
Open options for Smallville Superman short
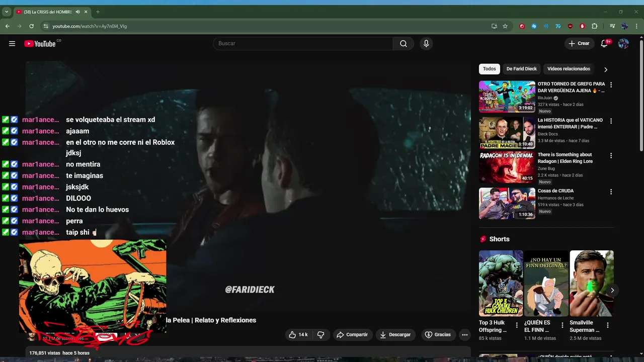(x=607, y=325)
